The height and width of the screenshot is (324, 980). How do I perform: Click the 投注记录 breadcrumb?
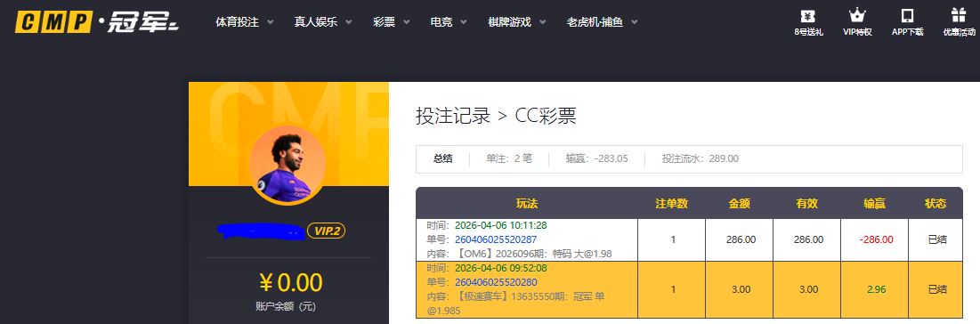click(x=453, y=117)
